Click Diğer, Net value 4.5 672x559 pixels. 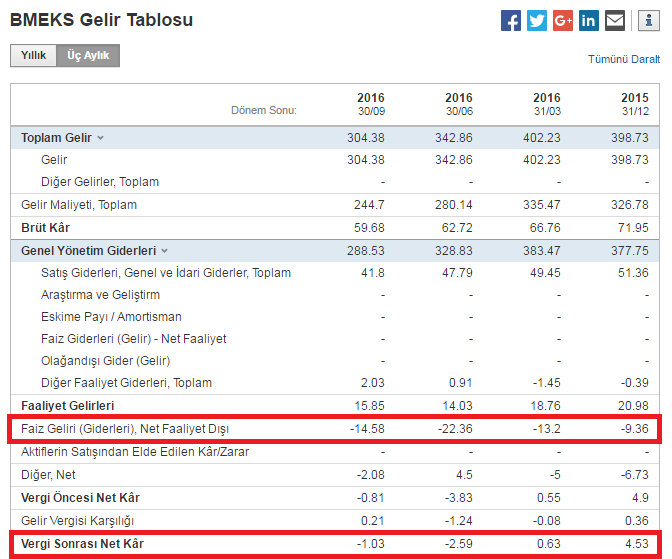464,475
